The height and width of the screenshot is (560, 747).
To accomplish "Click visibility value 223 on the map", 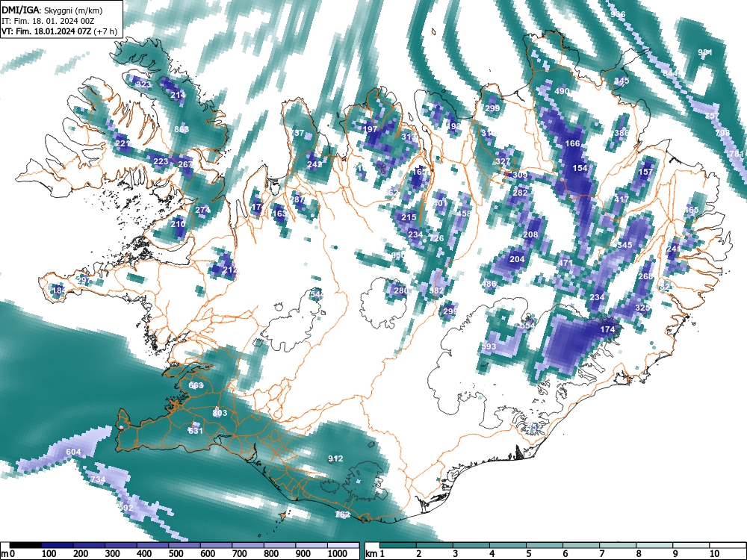I will click(161, 161).
